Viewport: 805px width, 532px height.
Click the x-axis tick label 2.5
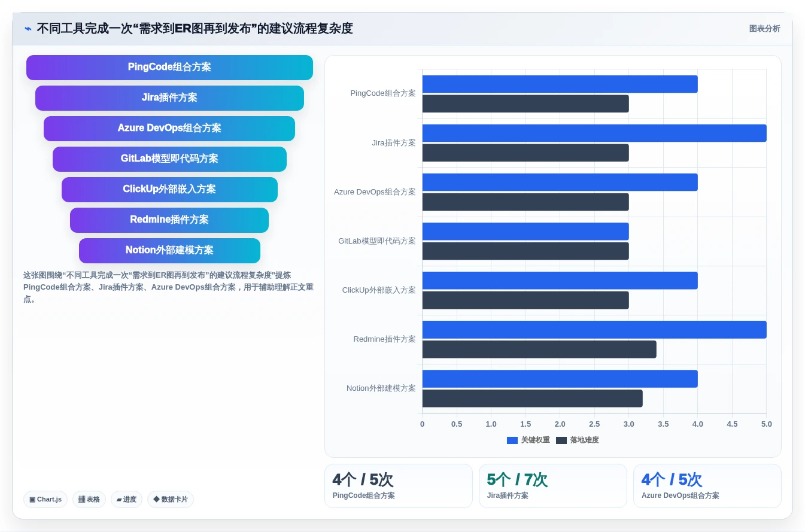pos(594,424)
